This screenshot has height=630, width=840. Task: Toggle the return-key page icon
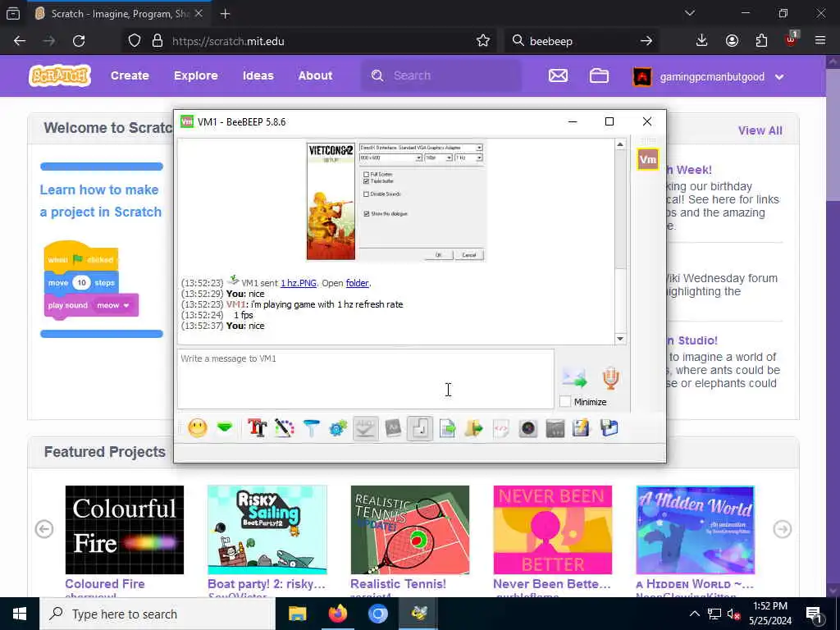(420, 428)
